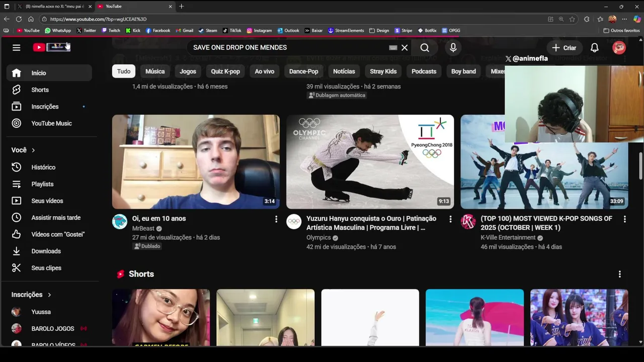Open Downloads in the sidebar
Image resolution: width=644 pixels, height=362 pixels.
click(49, 251)
